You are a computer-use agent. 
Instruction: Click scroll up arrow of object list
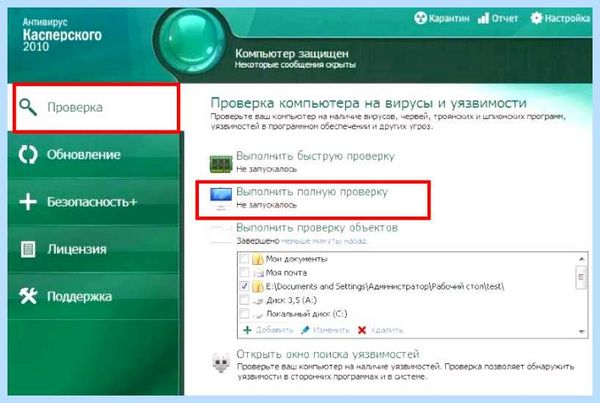click(x=581, y=259)
